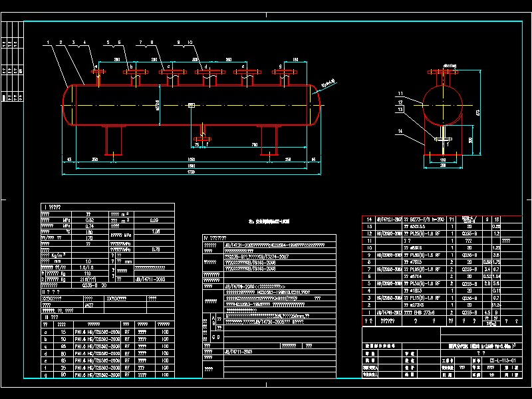532x399 pixels.
Task: Select size 80 in nozzle d row
Action: (x=63, y=354)
